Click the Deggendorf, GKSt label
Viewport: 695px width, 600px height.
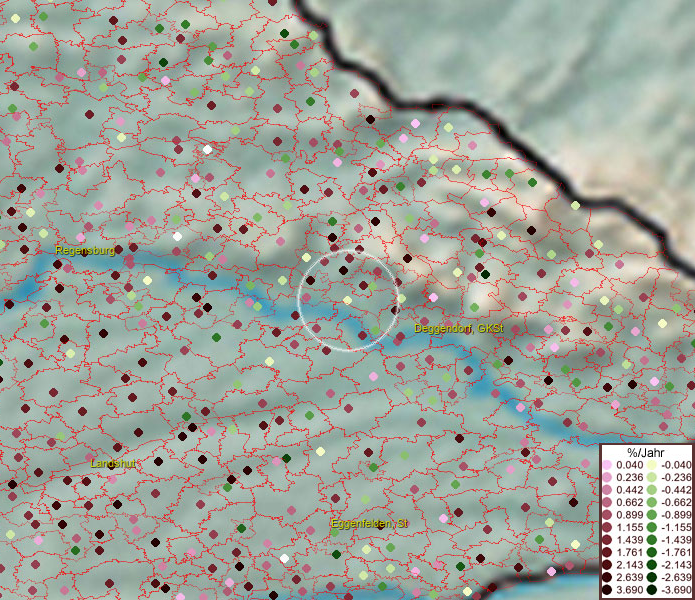[x=459, y=328]
